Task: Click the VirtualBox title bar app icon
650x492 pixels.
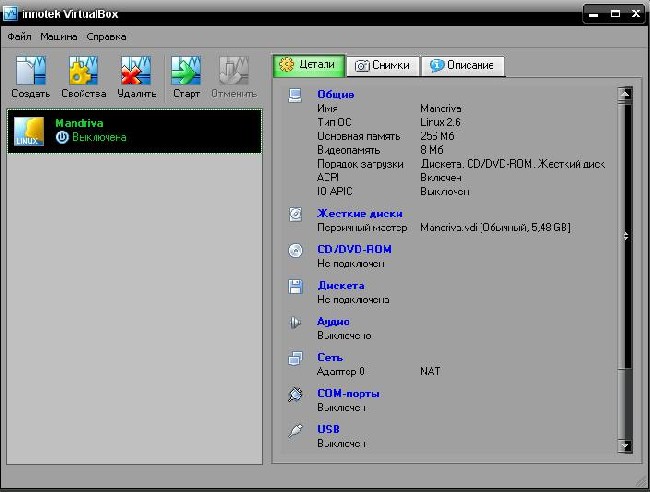Action: pyautogui.click(x=10, y=14)
